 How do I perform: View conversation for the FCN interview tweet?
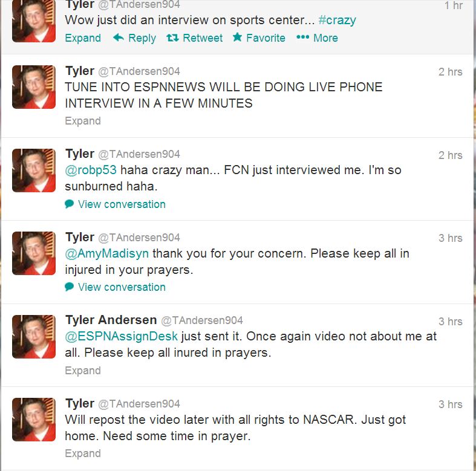point(122,204)
